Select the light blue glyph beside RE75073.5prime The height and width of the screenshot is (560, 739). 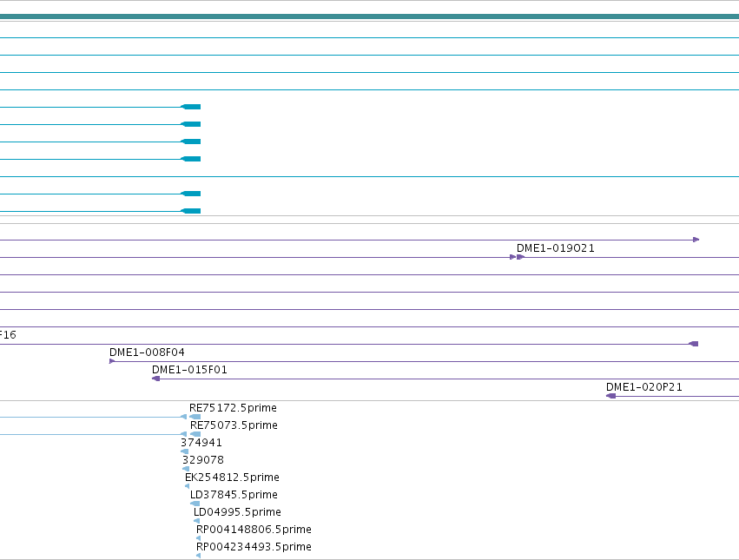click(195, 434)
